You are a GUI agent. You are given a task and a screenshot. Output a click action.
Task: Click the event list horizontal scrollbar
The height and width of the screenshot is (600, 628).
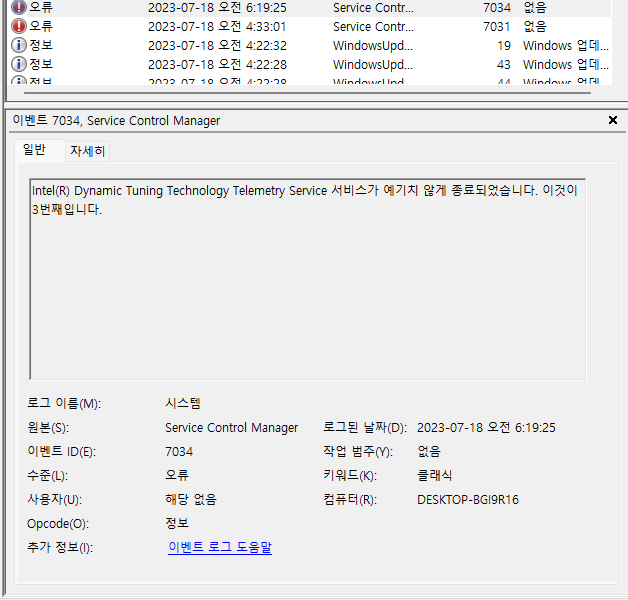pyautogui.click(x=307, y=93)
